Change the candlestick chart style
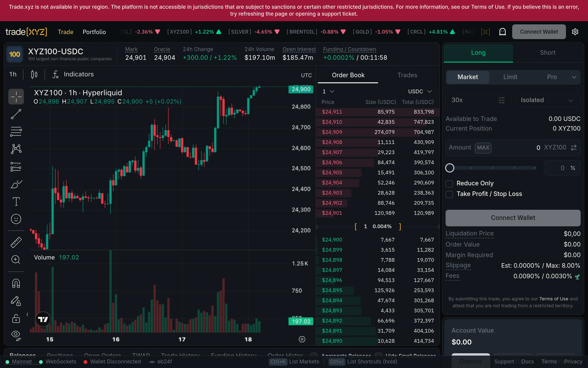588x368 pixels. [34, 74]
